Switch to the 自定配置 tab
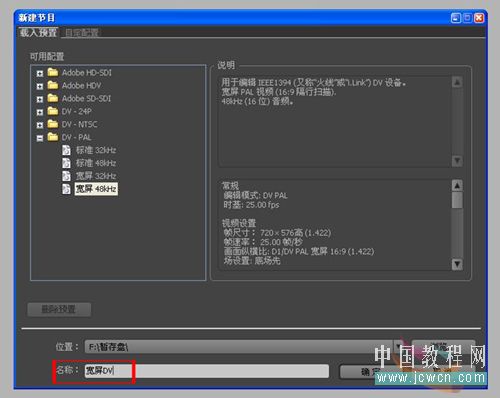500x398 pixels. point(82,33)
